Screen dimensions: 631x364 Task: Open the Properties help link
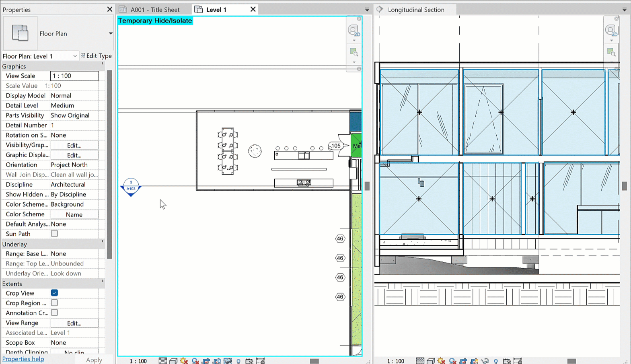(23, 359)
